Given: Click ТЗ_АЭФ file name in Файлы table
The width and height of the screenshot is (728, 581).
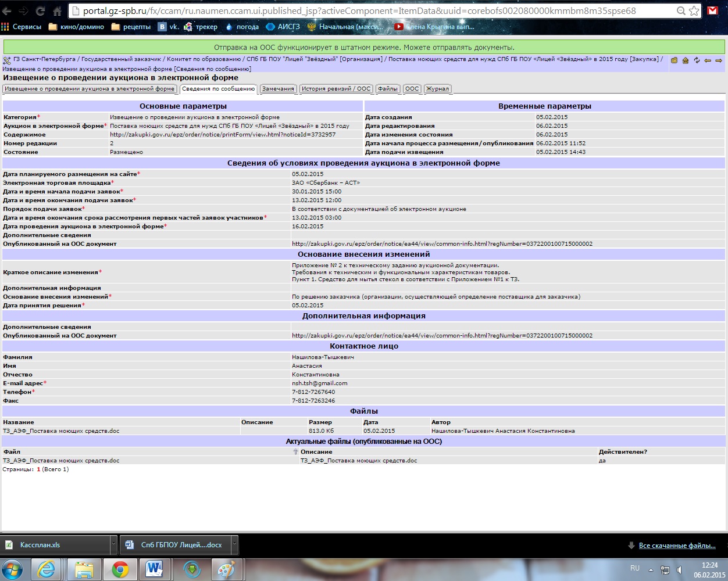Looking at the screenshot, I should coord(61,431).
